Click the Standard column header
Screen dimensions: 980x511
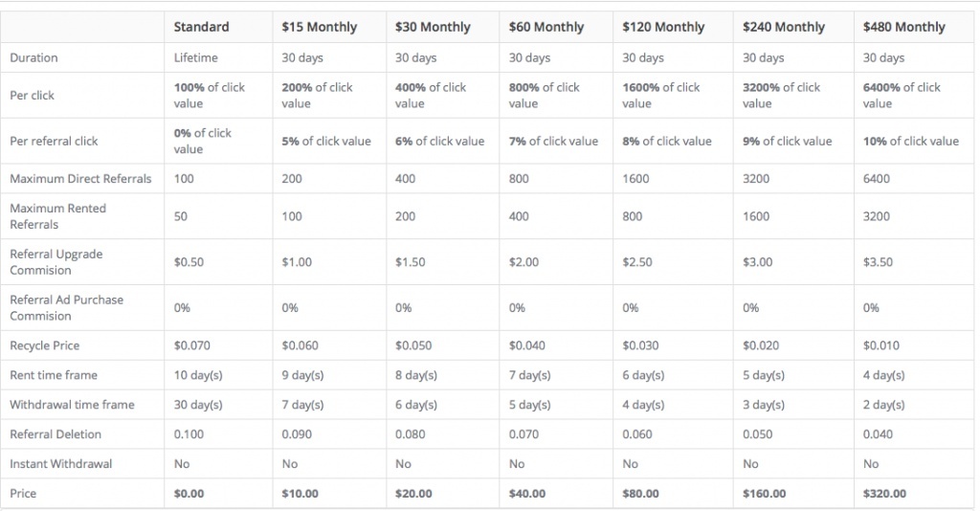(201, 27)
